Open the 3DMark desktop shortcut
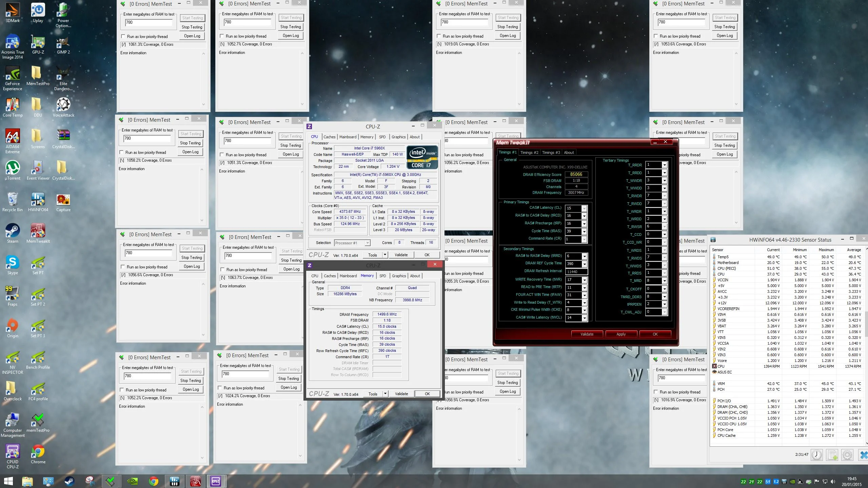The image size is (868, 488). (13, 13)
